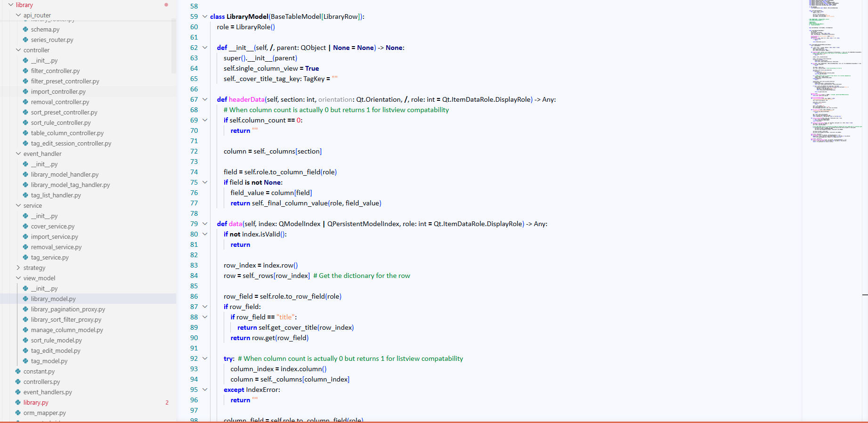Screen dimensions: 868x423
Task: Fold the row_field title check at line 88
Action: pos(205,317)
